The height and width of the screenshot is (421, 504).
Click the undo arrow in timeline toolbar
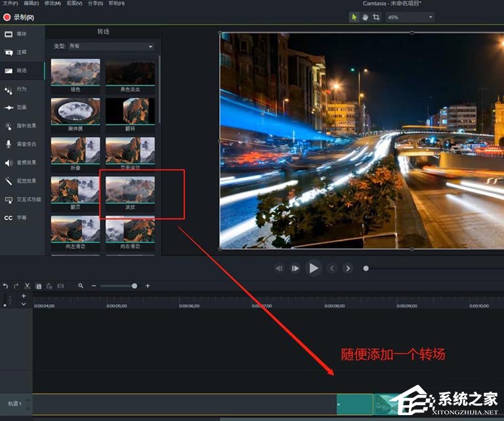pyautogui.click(x=6, y=286)
